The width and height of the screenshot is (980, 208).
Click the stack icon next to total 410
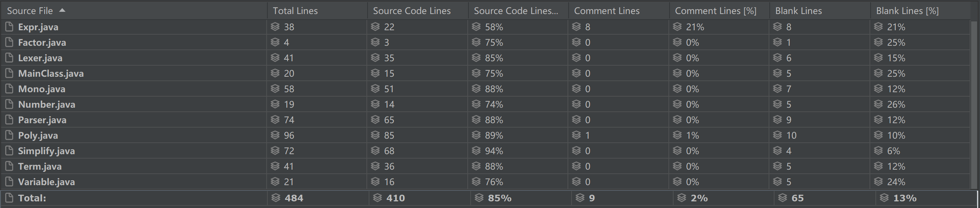[377, 198]
